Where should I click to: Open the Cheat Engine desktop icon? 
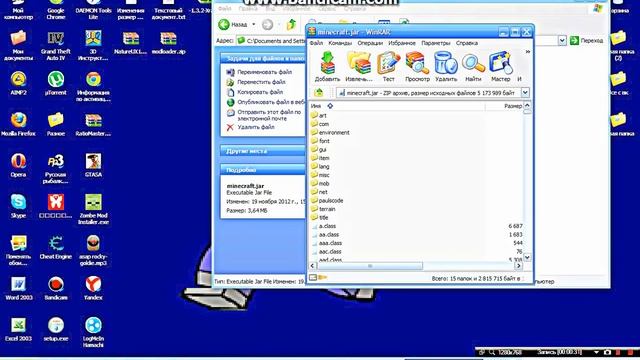56,247
